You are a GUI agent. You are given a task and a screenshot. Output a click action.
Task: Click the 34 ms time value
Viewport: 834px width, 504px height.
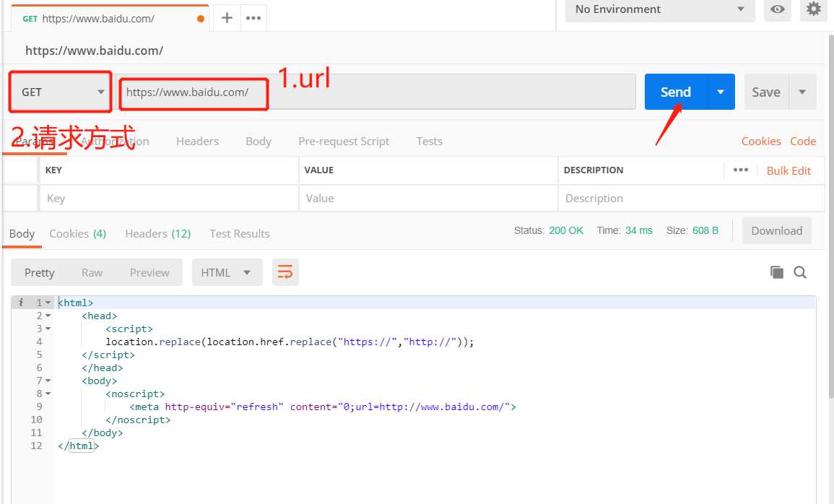pos(639,231)
